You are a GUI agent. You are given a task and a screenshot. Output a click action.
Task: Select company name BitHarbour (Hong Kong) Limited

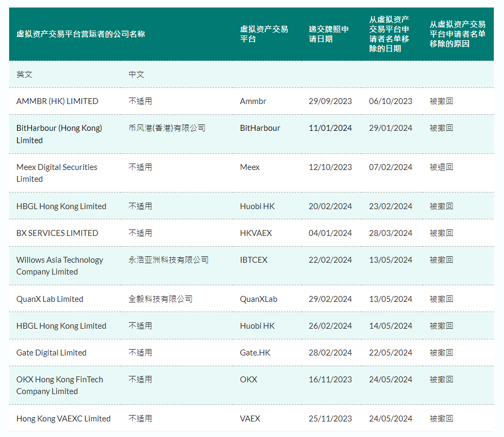[59, 134]
